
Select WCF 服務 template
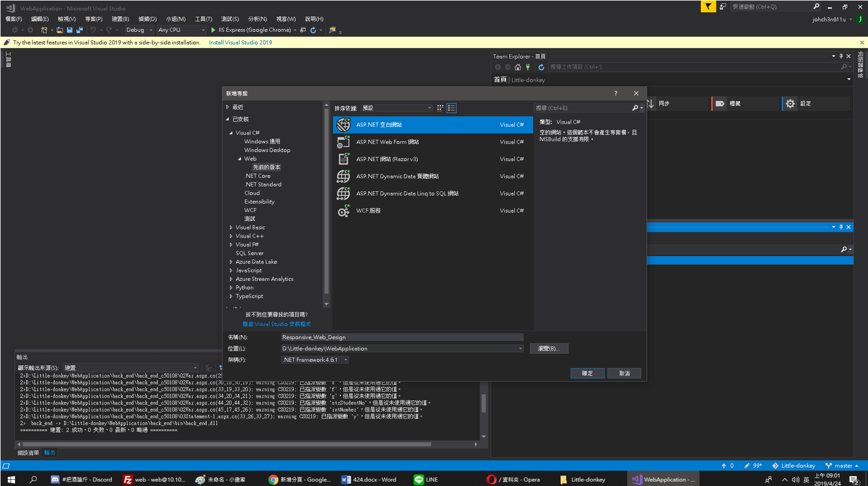[x=433, y=211]
